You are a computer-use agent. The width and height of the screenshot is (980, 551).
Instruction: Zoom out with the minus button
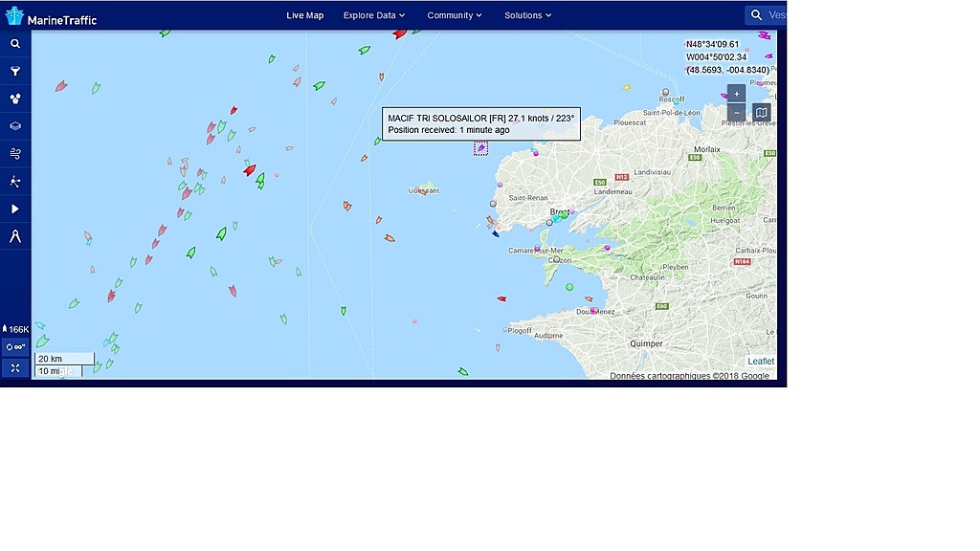tap(736, 113)
